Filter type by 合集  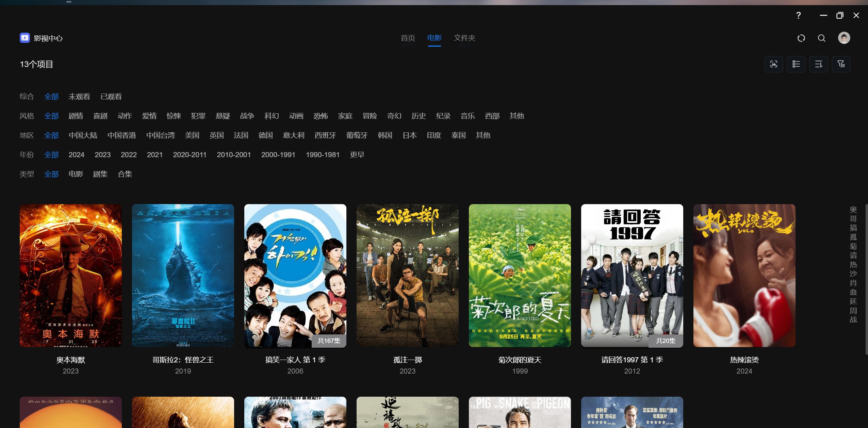[125, 174]
